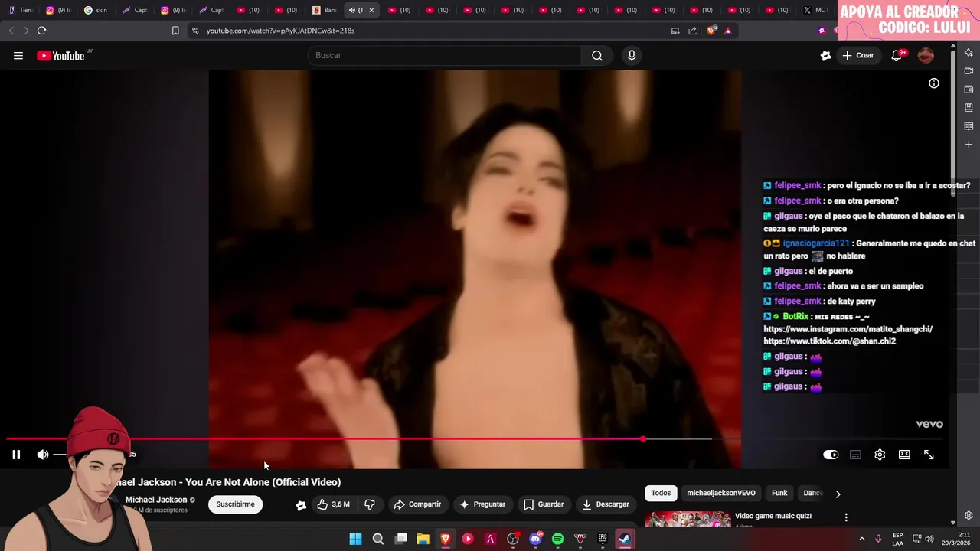Open Steam from taskbar
This screenshot has width=980, height=551.
[625, 539]
